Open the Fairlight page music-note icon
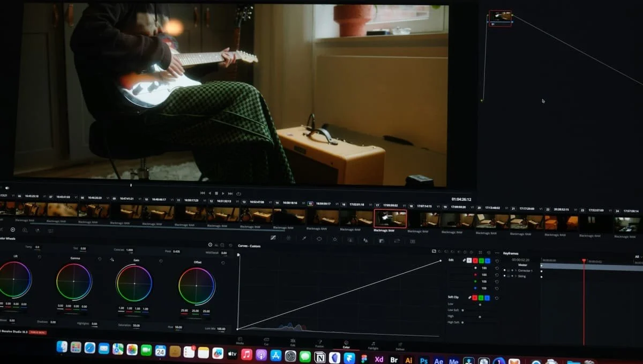 tap(373, 344)
